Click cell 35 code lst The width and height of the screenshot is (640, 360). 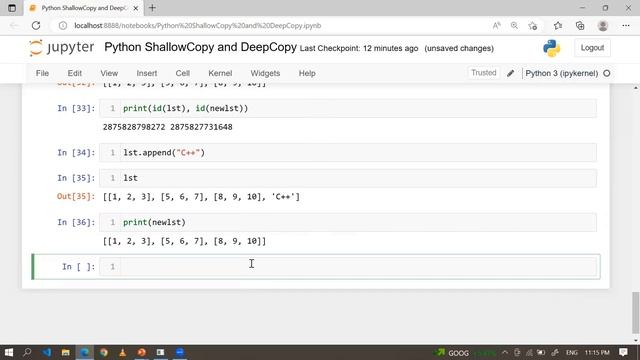point(131,178)
